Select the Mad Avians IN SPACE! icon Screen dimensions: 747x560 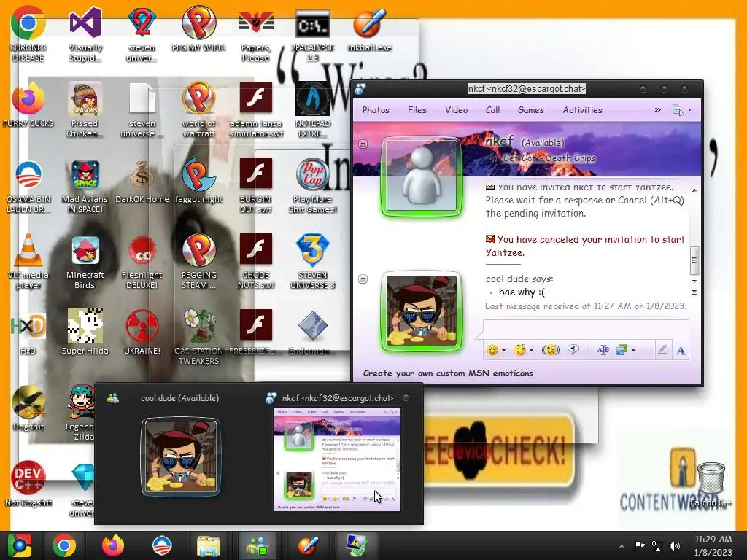click(x=85, y=186)
